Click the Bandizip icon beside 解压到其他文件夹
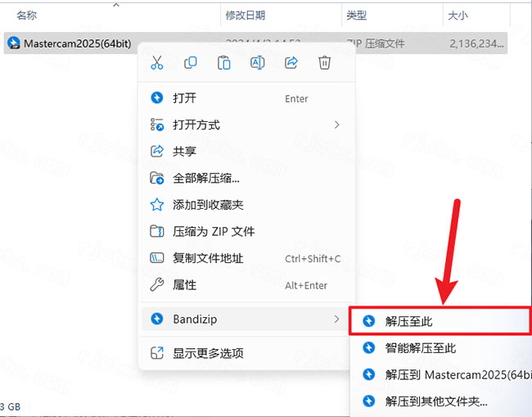The width and height of the screenshot is (532, 417). (369, 401)
